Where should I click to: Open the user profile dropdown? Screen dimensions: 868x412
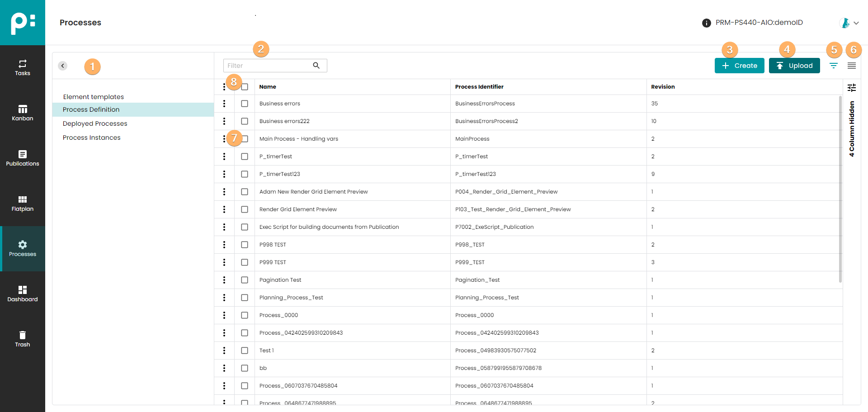coord(849,23)
